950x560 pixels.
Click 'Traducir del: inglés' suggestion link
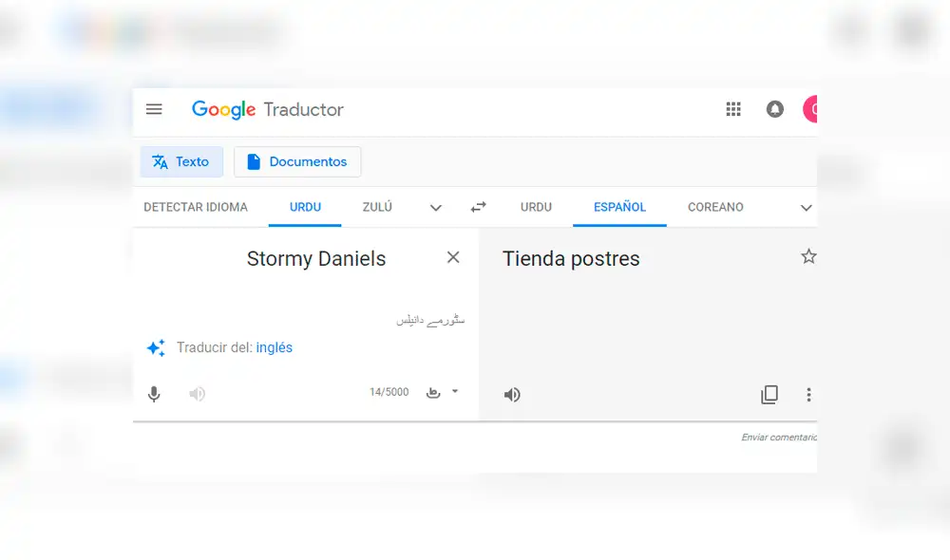point(275,347)
